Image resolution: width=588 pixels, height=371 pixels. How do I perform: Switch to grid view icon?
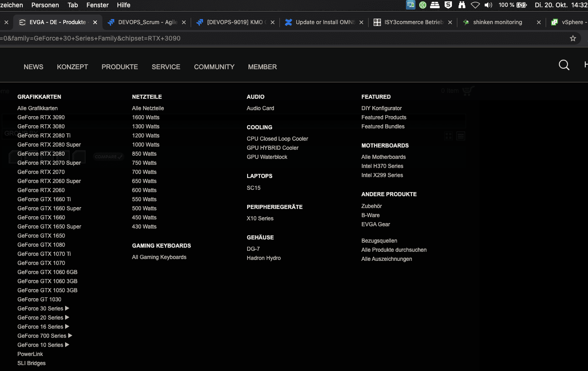tap(449, 136)
